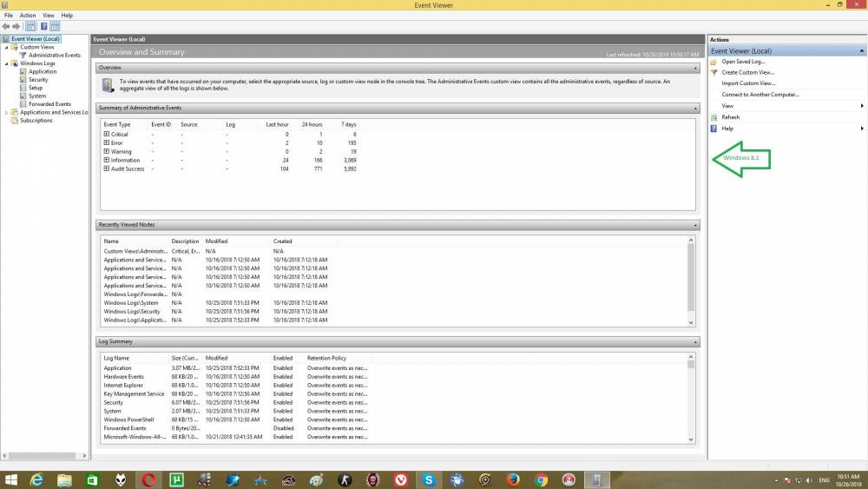Expand Applications and Services Logs node
This screenshot has height=489, width=868.
[7, 112]
